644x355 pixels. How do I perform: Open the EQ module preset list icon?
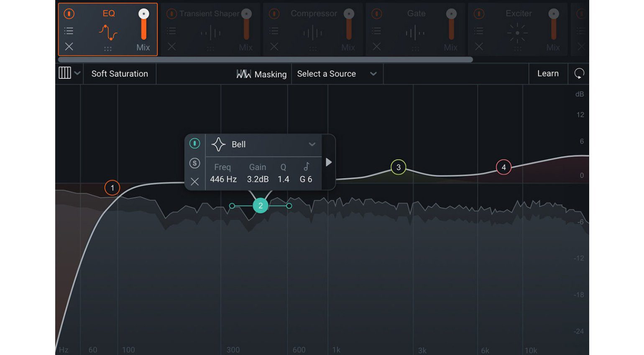click(x=69, y=31)
